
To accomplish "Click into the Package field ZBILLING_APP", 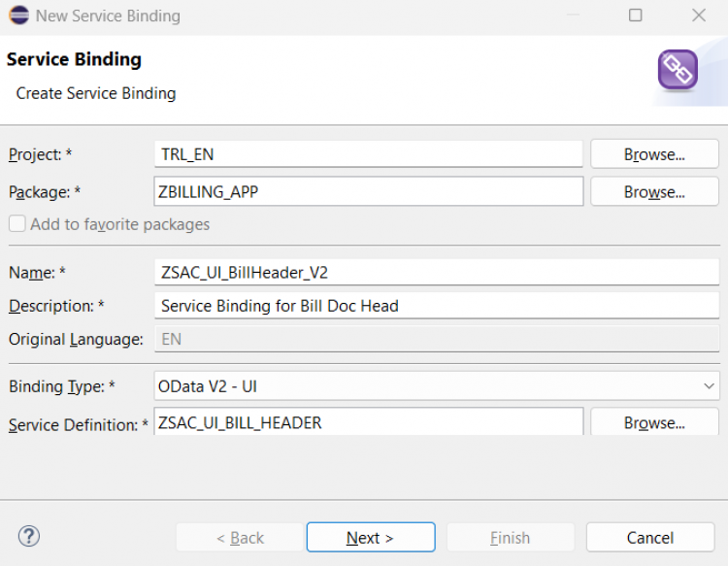I will (369, 192).
